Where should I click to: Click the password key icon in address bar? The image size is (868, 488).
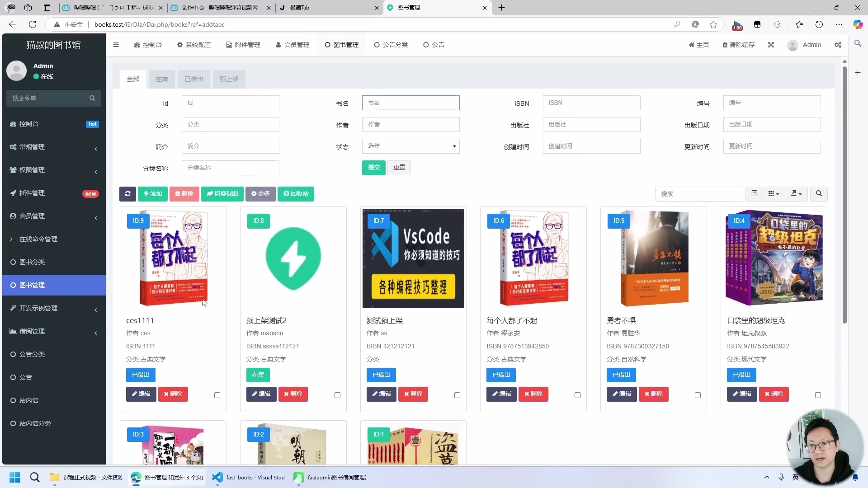click(677, 24)
